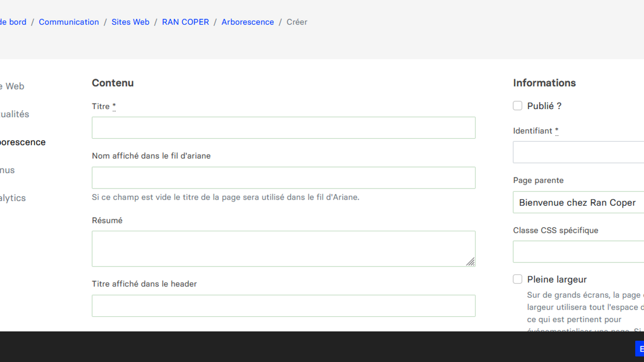The image size is (644, 362).
Task: Enable the Pleine largeur option
Action: (518, 279)
